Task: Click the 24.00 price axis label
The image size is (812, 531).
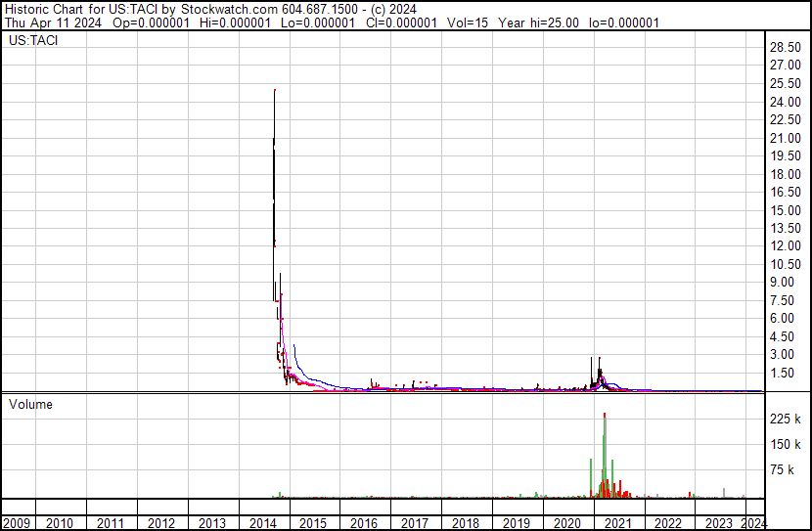Action: point(786,102)
